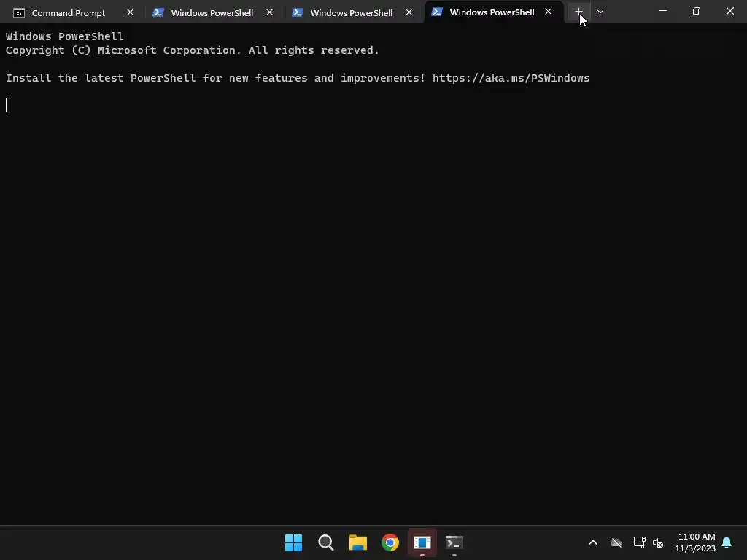Restore down the Terminal window
Screen dimensions: 747x560
coord(697,11)
